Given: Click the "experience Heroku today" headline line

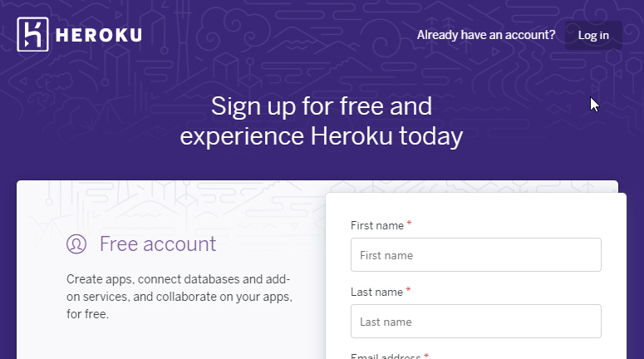Looking at the screenshot, I should tap(322, 136).
